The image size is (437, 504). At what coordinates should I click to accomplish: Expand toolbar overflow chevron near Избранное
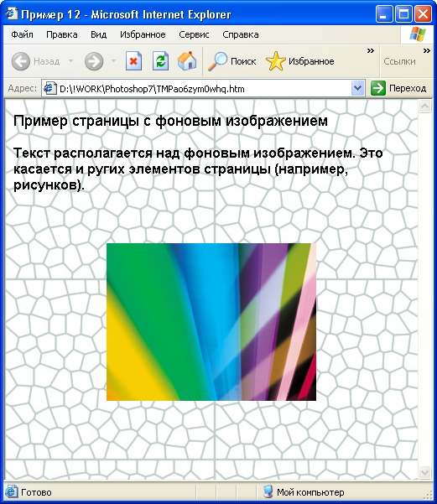(x=371, y=51)
